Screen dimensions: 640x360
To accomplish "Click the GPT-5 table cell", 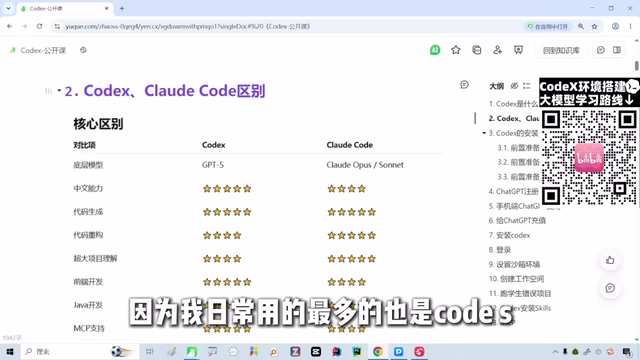I will pyautogui.click(x=213, y=165).
